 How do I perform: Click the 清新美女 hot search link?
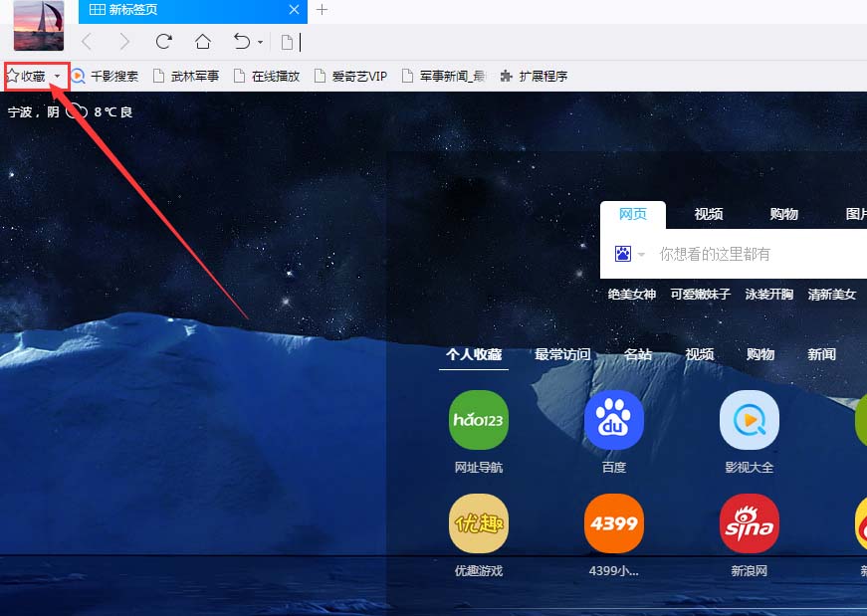point(832,295)
